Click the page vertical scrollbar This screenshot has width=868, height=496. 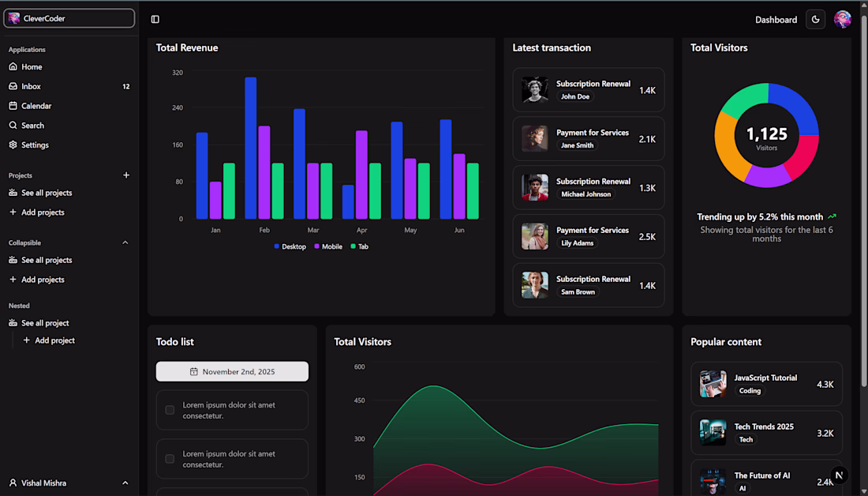coord(863,200)
